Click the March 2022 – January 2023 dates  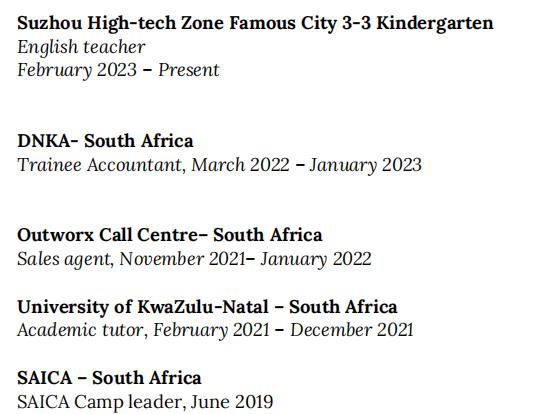(306, 165)
